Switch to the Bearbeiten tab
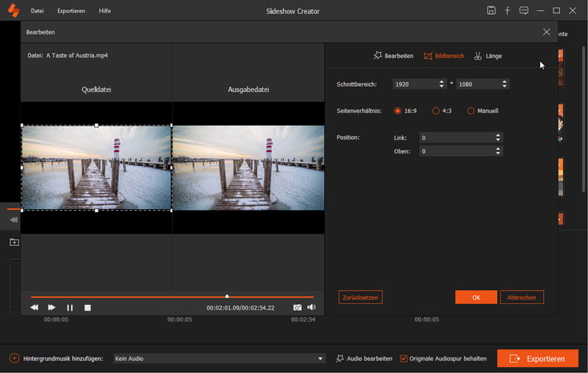 point(393,56)
